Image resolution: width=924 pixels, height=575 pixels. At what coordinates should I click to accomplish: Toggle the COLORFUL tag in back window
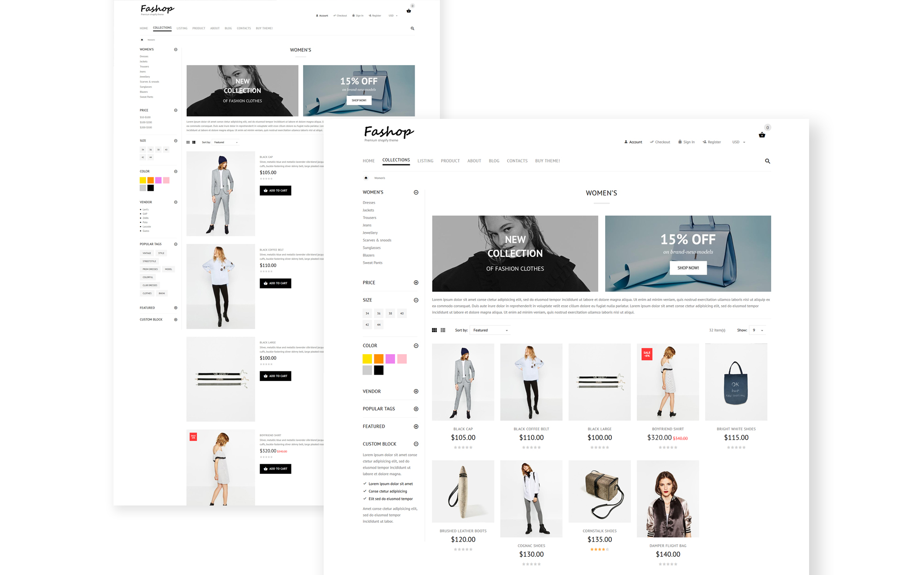coord(148,277)
